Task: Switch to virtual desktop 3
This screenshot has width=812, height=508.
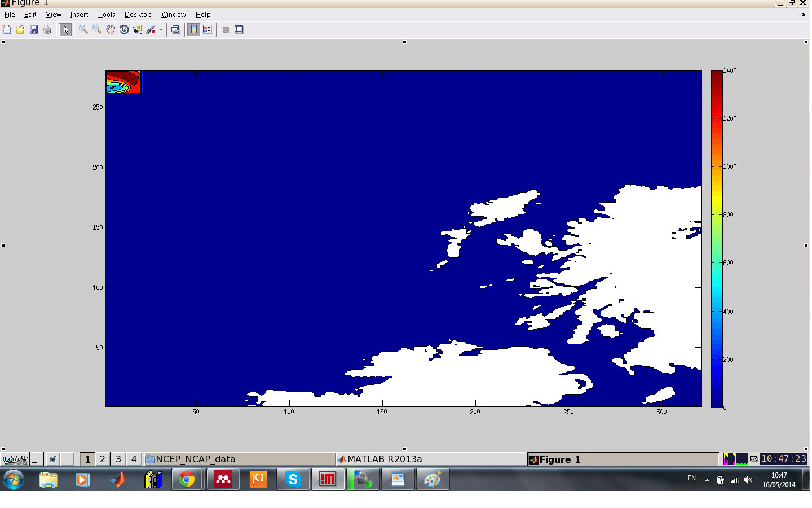Action: click(118, 459)
